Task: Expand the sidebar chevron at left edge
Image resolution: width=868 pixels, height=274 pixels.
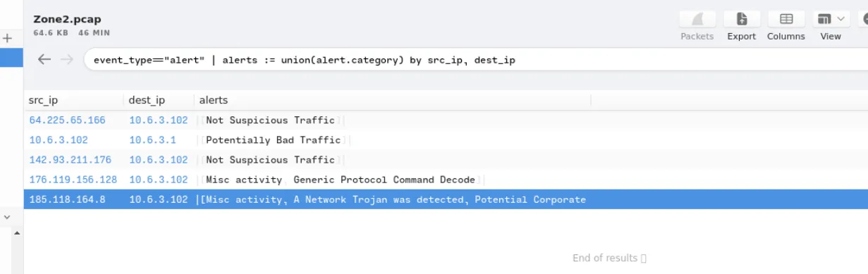Action: pos(8,218)
